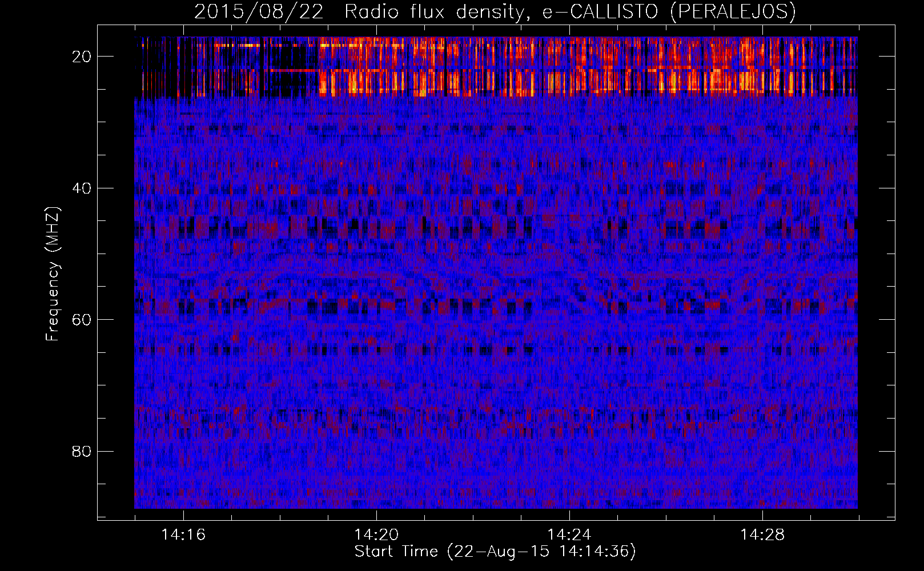This screenshot has height=571, width=924.
Task: Click the 14:20 time tick label
Action: (376, 534)
